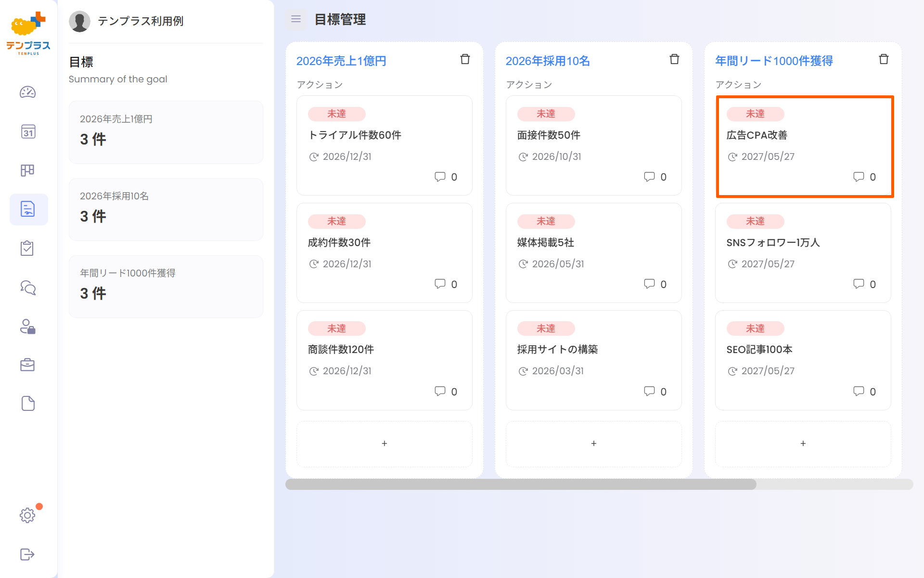Click 未達 status badge on 媒体掲載5社

click(x=546, y=221)
